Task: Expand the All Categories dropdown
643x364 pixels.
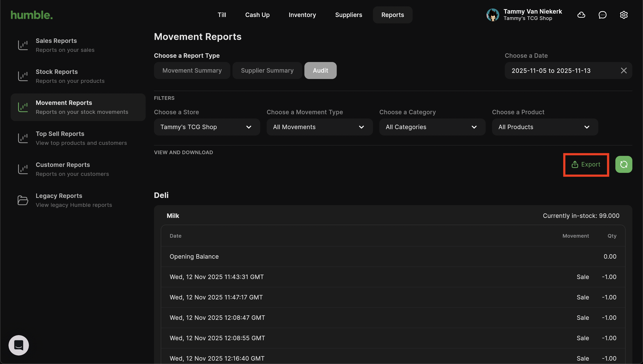Action: tap(432, 127)
